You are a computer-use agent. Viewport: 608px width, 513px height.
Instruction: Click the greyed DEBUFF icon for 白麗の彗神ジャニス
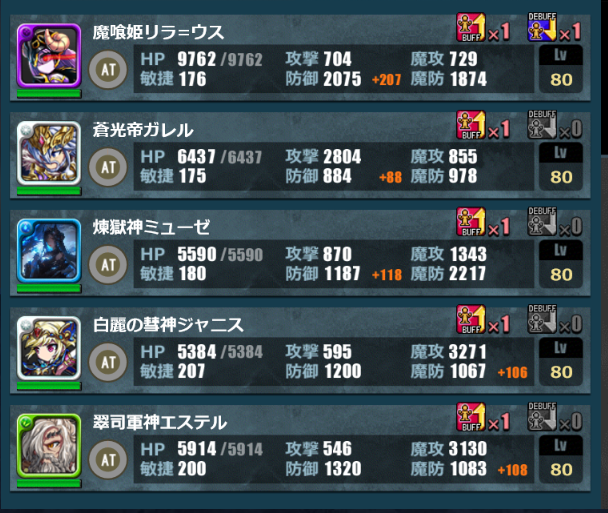(x=542, y=320)
